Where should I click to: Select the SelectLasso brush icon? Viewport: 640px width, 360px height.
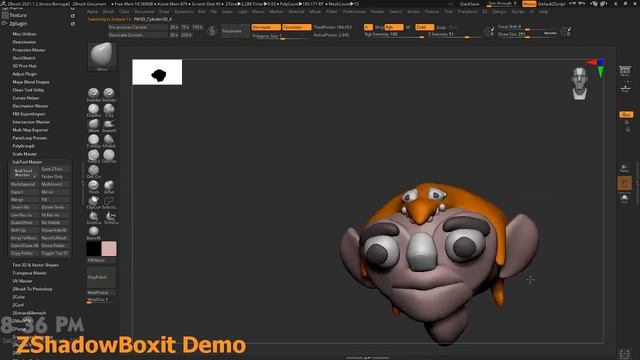[109, 201]
